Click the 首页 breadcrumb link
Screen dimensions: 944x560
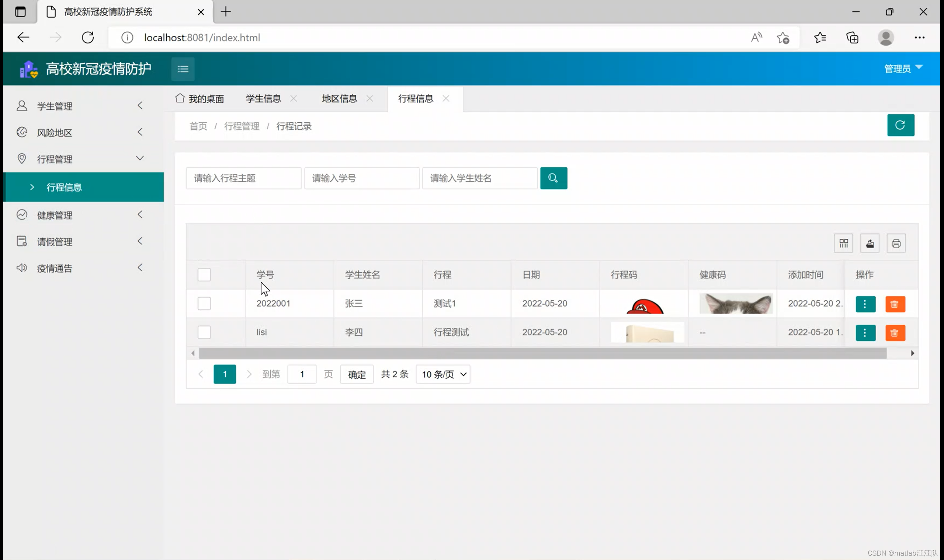(x=198, y=126)
